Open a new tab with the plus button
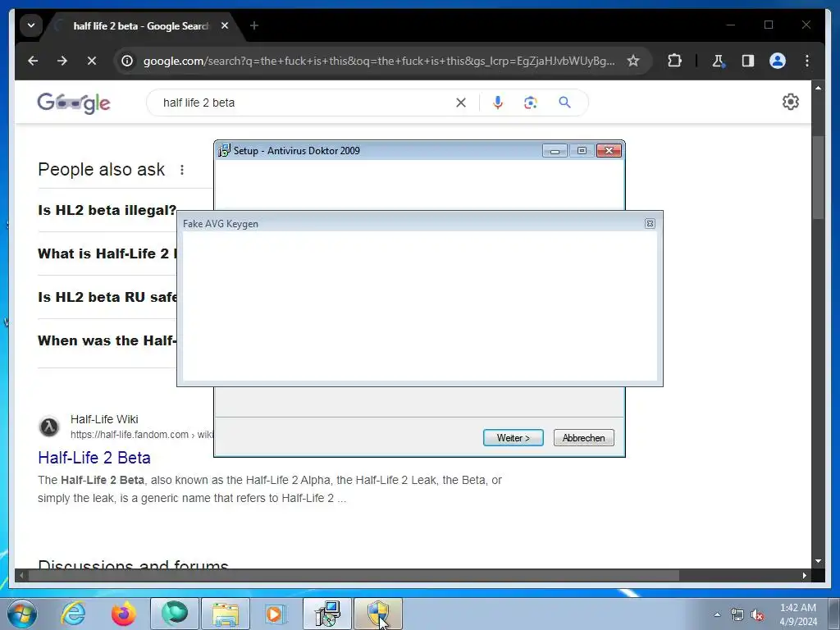The height and width of the screenshot is (630, 840). (254, 25)
